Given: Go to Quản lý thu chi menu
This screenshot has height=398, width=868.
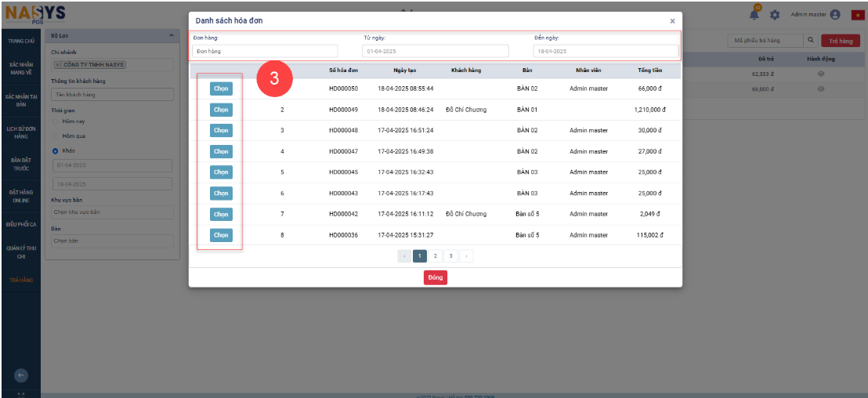Looking at the screenshot, I should 21,251.
